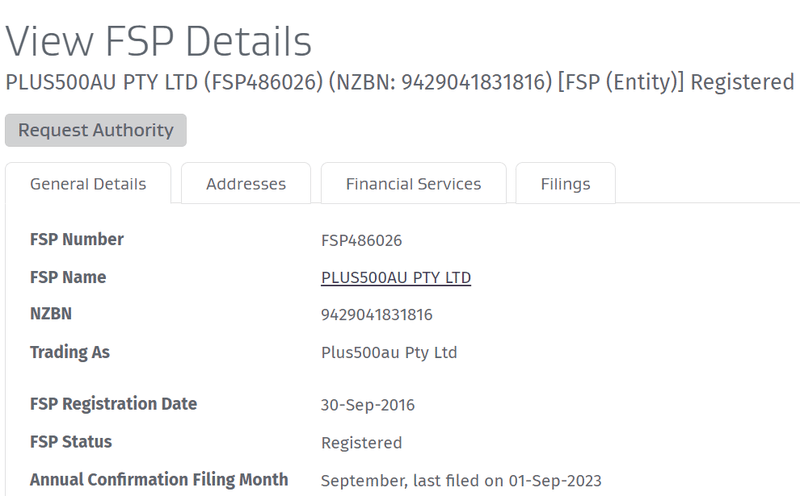Open the Financial Services tab
The width and height of the screenshot is (800, 496).
coord(413,184)
